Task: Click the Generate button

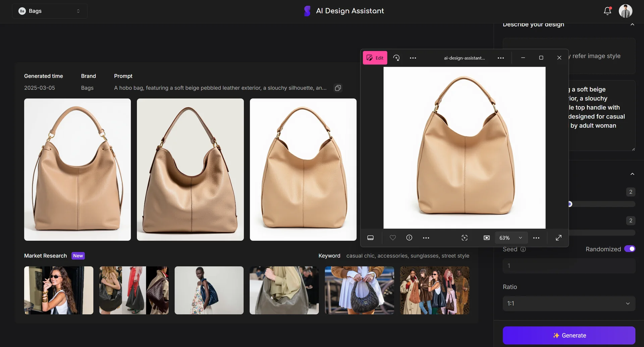Action: pos(568,335)
